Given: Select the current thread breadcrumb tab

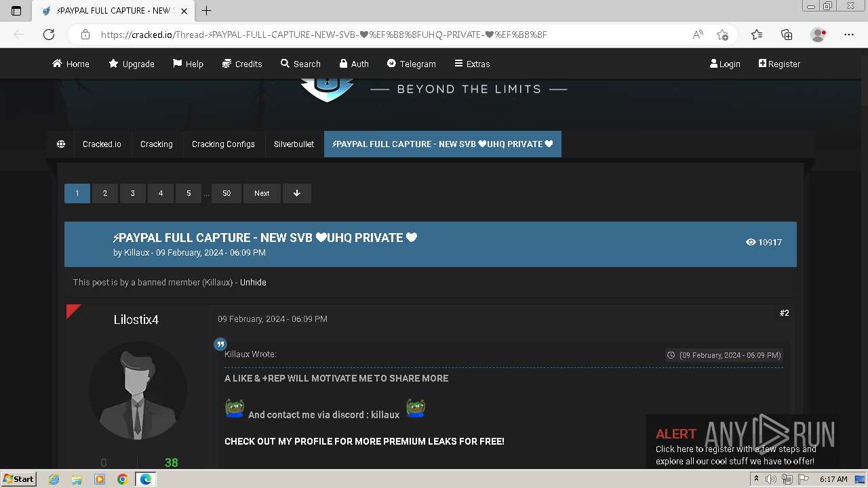Looking at the screenshot, I should tap(443, 144).
